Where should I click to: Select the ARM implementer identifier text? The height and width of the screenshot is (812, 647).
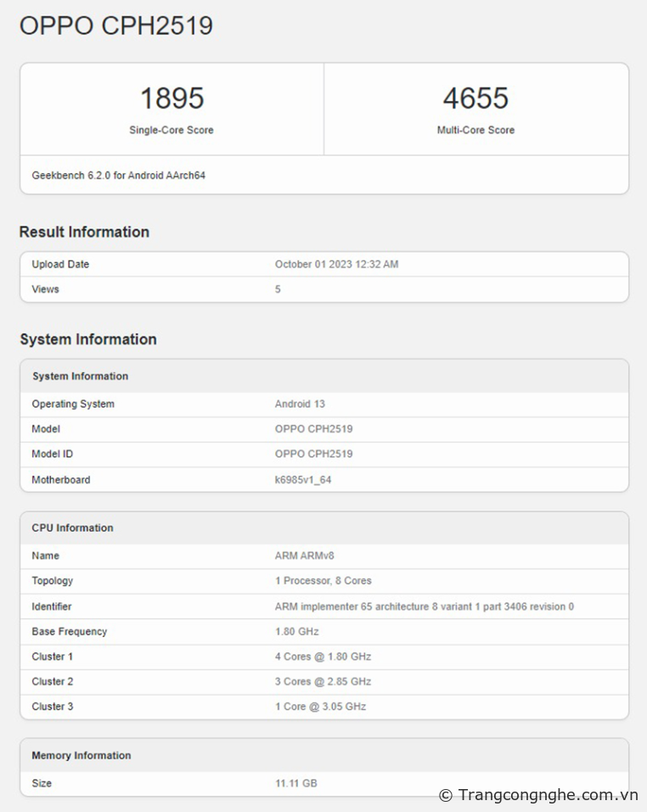pyautogui.click(x=424, y=606)
